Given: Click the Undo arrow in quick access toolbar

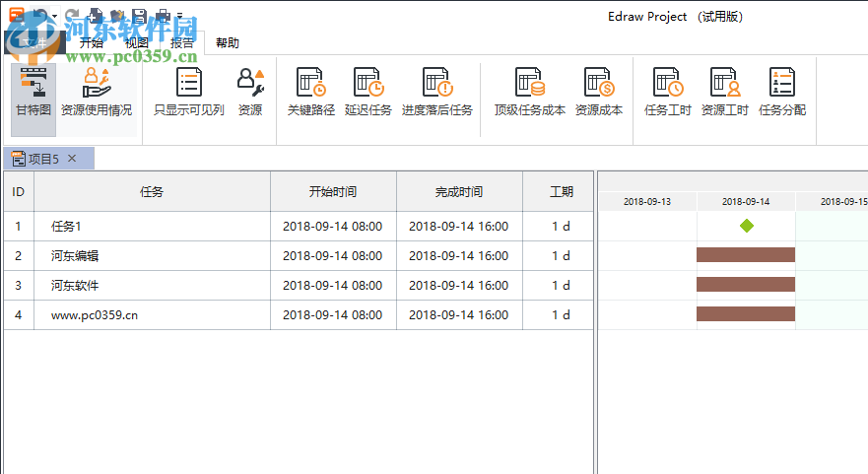Looking at the screenshot, I should (x=39, y=15).
